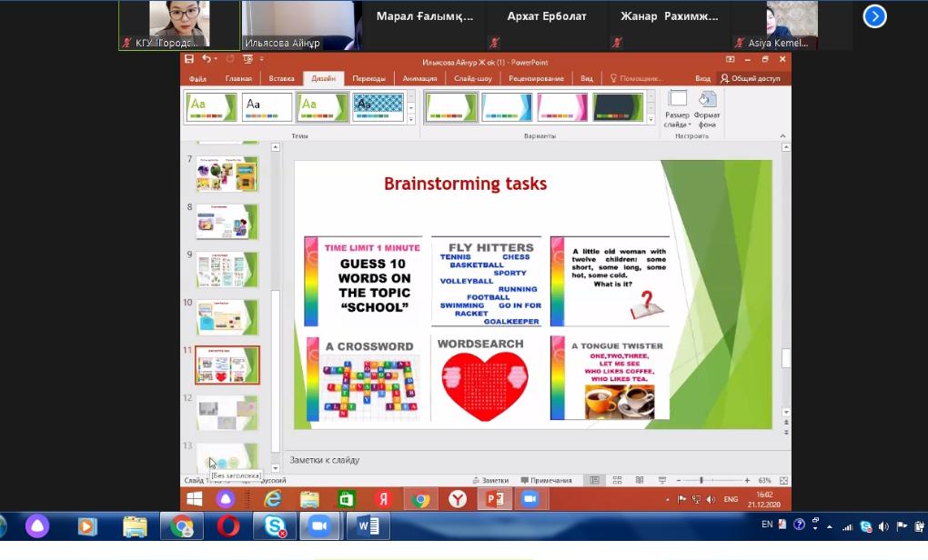Fit slide to window icon
Screen dimensions: 928x560
click(x=783, y=480)
